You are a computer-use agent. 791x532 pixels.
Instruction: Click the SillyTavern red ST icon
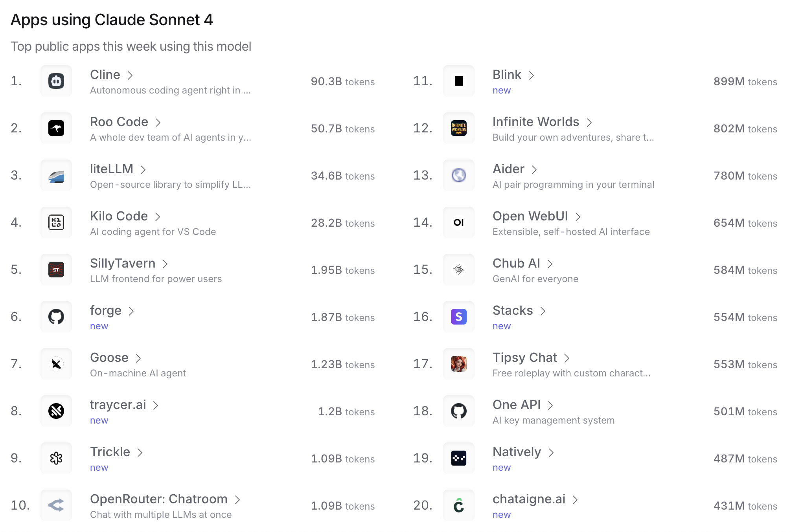point(56,270)
